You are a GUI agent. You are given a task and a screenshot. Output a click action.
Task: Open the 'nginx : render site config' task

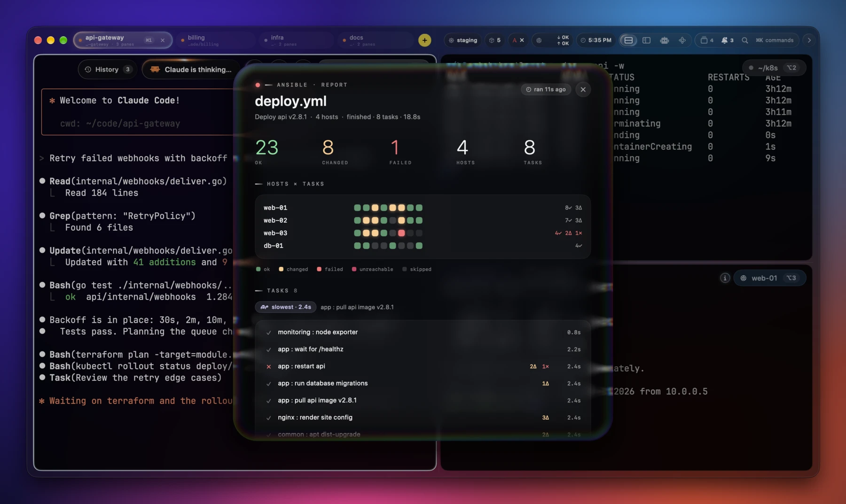point(423,418)
